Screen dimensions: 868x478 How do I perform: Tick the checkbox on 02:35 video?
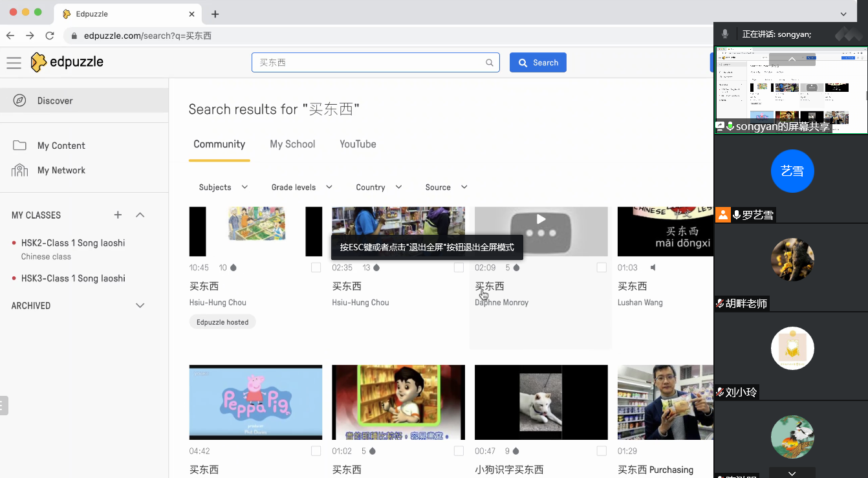(459, 268)
